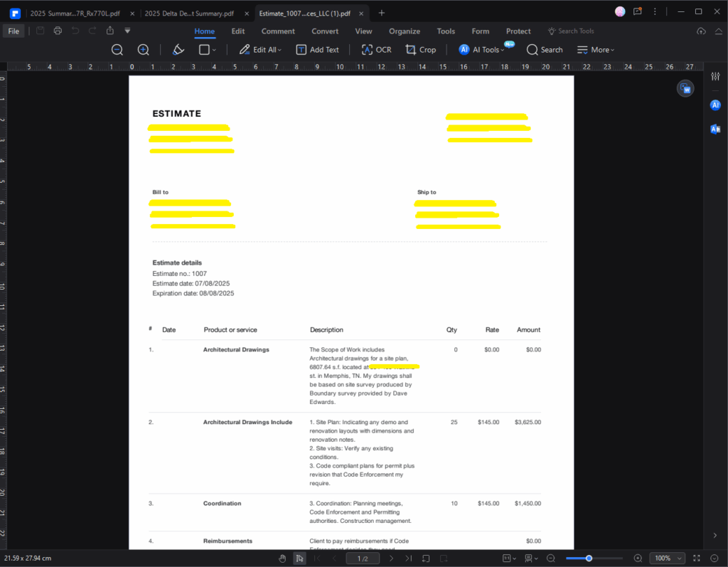
Task: Open the Protect tab
Action: point(518,31)
